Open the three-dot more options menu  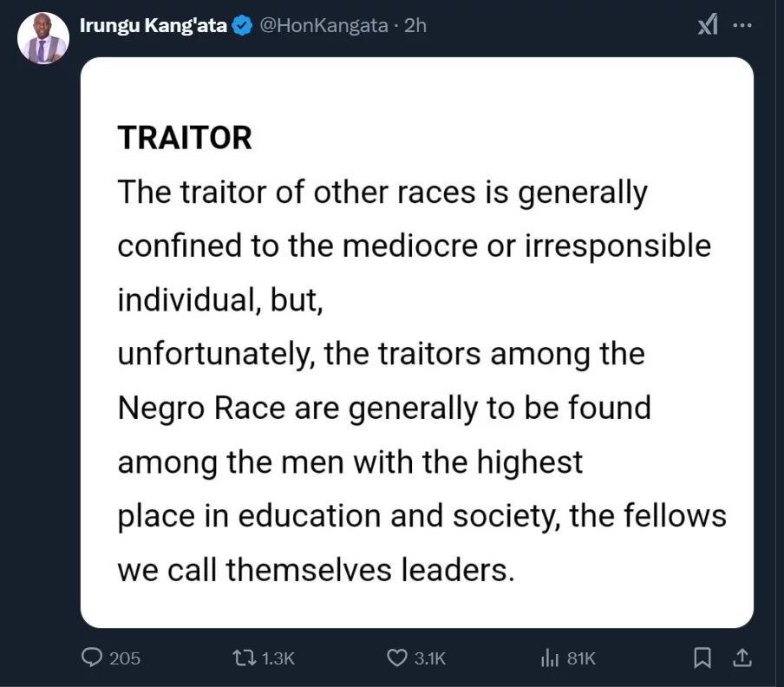[x=742, y=25]
